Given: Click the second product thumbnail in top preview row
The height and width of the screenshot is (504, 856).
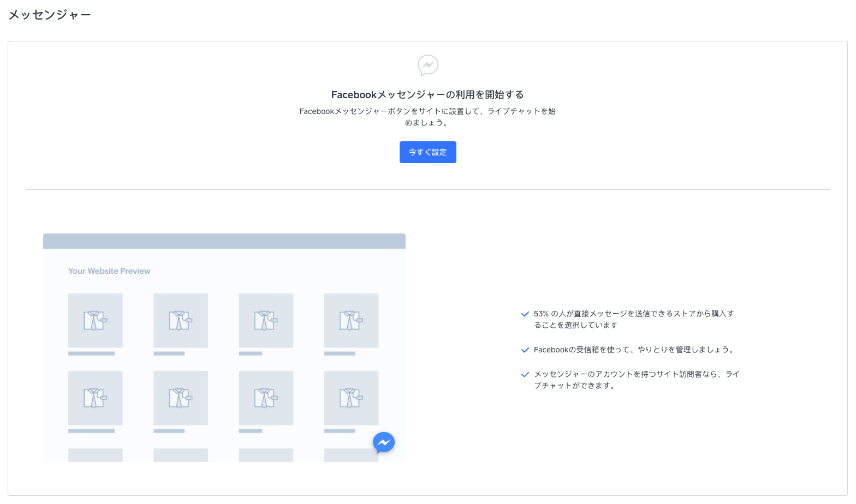Looking at the screenshot, I should (x=181, y=321).
